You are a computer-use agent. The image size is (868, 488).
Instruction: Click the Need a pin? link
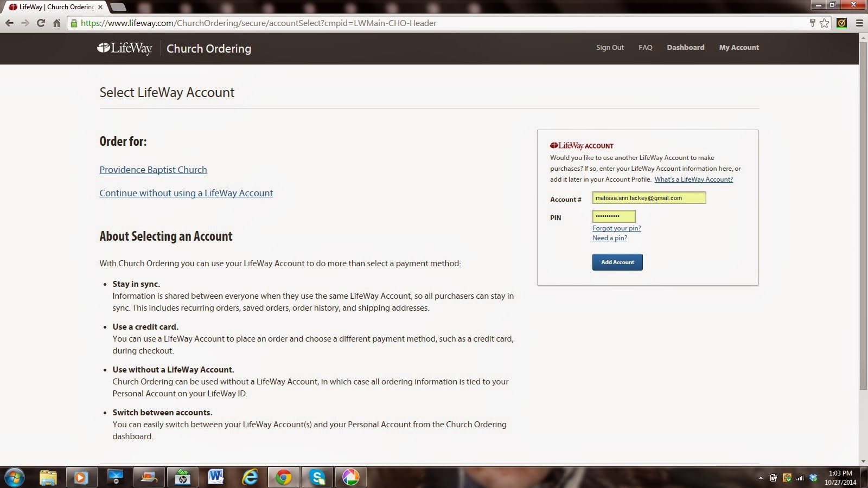tap(610, 238)
